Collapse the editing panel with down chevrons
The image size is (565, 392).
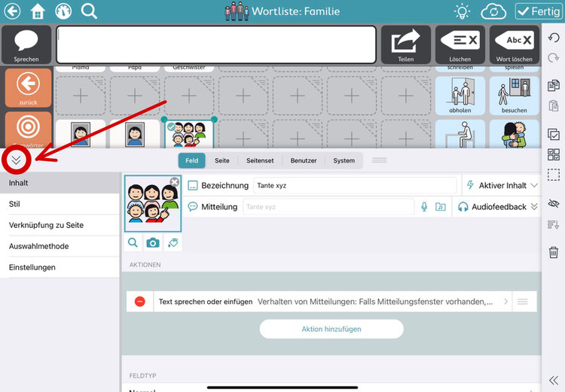(x=17, y=160)
